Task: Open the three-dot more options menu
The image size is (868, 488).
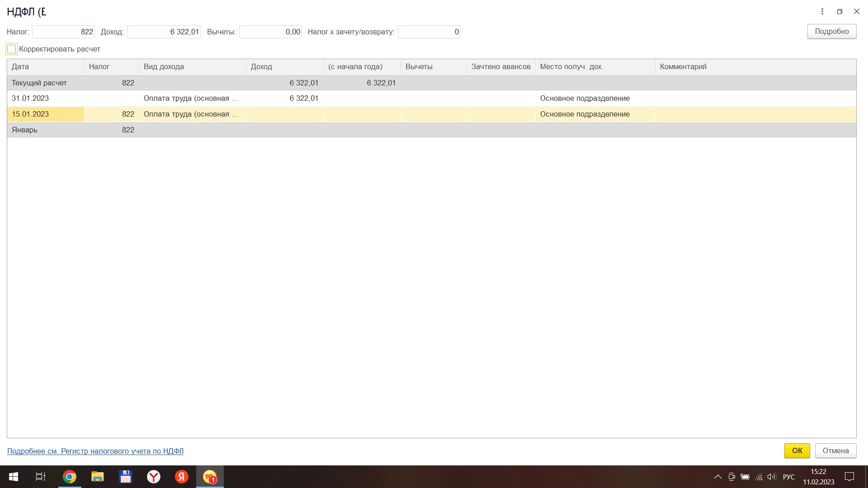Action: click(822, 11)
